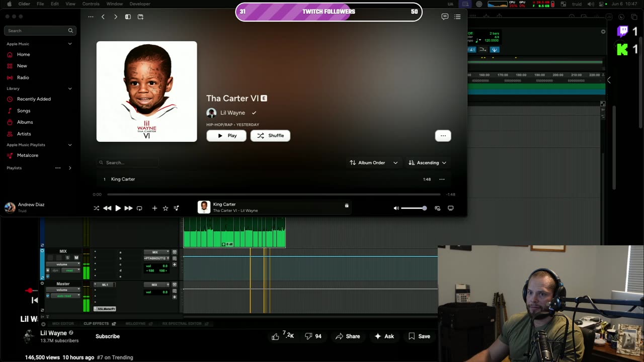The width and height of the screenshot is (644, 362).
Task: Click the album track Search field
Action: (x=128, y=162)
